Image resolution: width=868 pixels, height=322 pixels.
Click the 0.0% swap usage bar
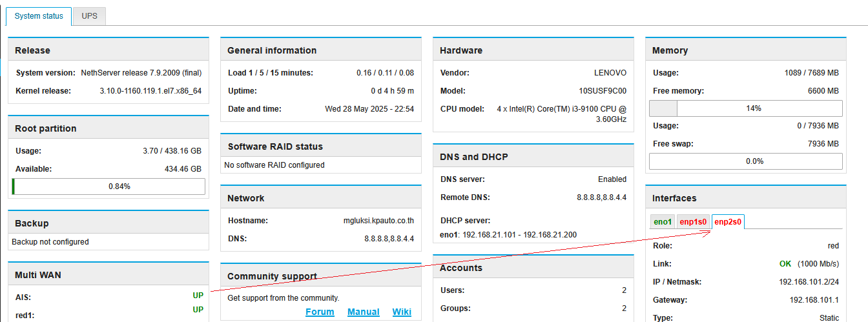click(745, 161)
